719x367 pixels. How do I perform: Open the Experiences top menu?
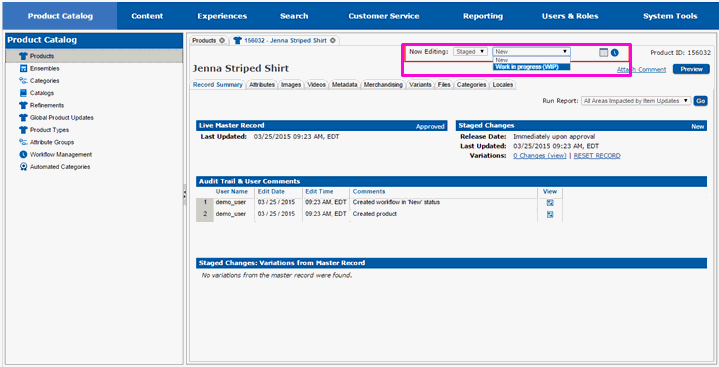pos(222,16)
